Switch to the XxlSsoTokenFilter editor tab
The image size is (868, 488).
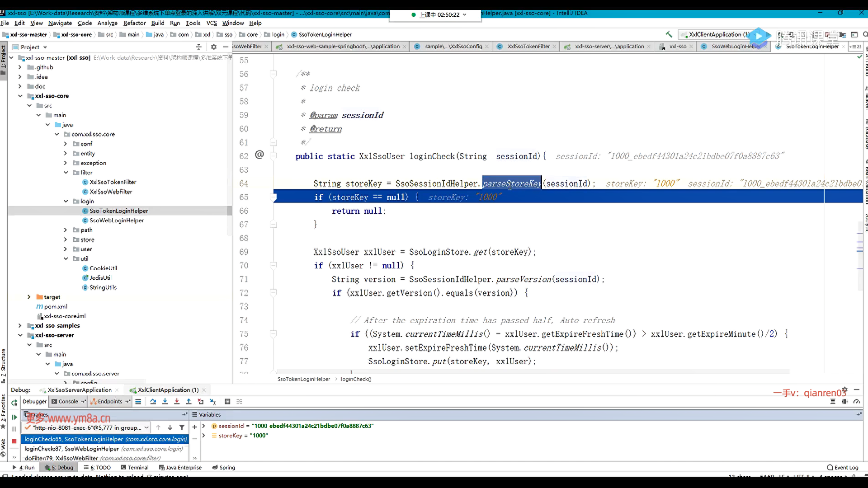coord(528,47)
